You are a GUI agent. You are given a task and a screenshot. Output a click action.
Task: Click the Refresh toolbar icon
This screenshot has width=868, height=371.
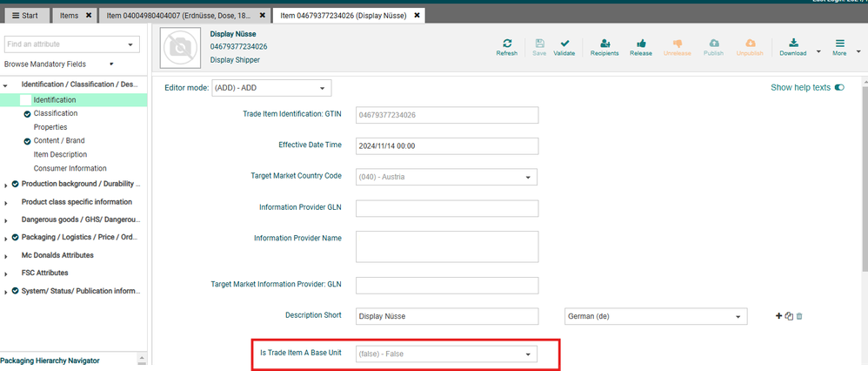[506, 44]
